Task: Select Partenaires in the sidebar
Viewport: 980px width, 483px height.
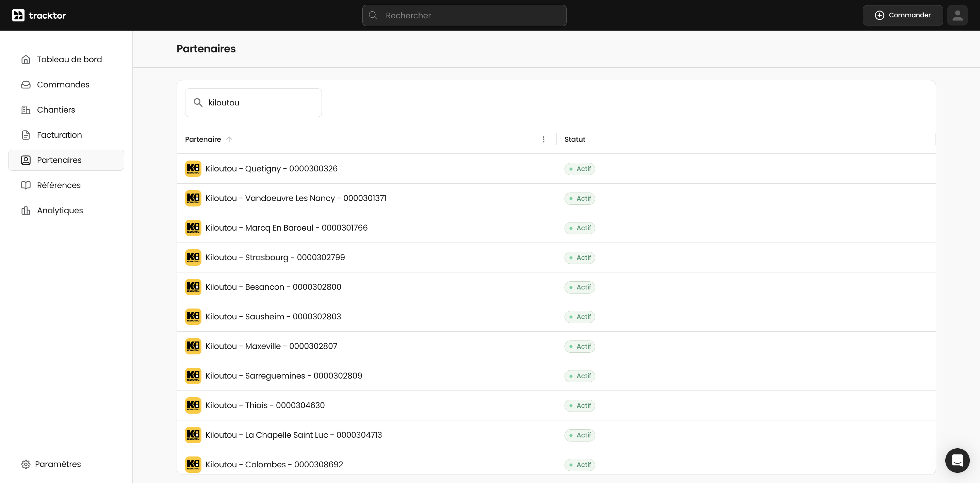Action: click(66, 160)
